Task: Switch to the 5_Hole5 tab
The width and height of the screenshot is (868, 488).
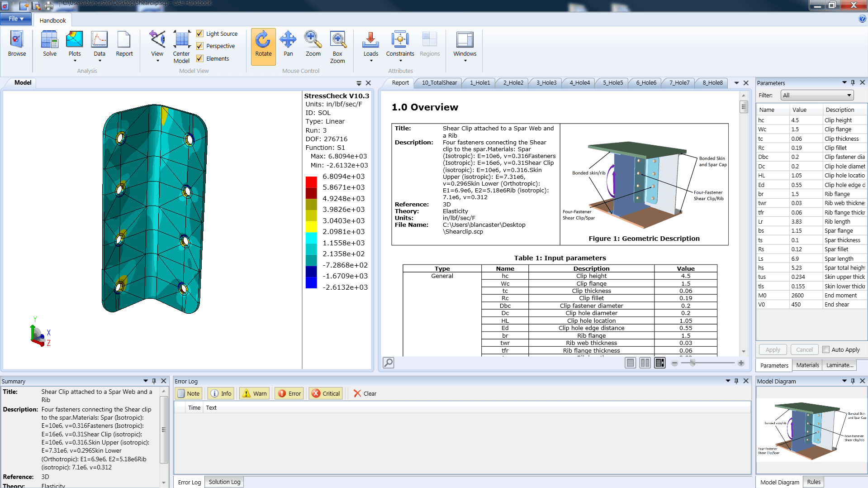Action: click(x=612, y=82)
